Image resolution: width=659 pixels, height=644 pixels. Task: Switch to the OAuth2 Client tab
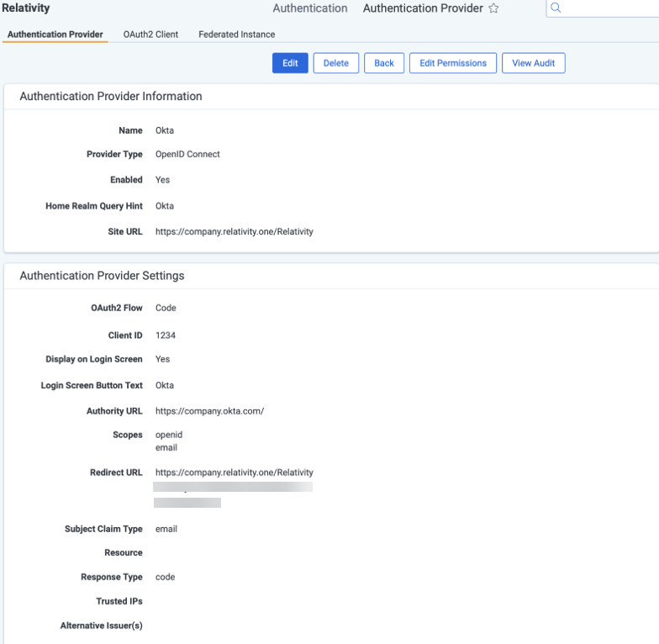pos(150,34)
